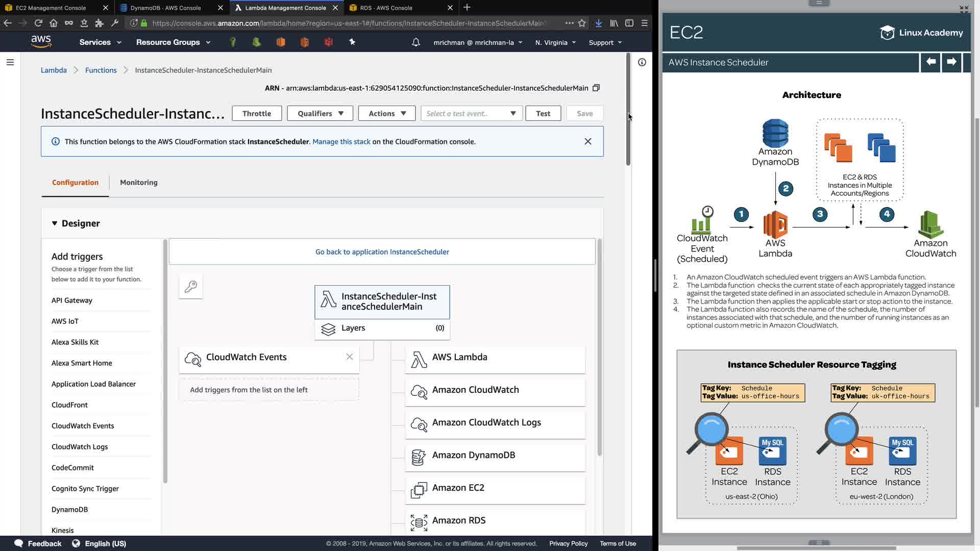Viewport: 980px width, 551px height.
Task: Expand the Actions dropdown menu
Action: click(387, 113)
